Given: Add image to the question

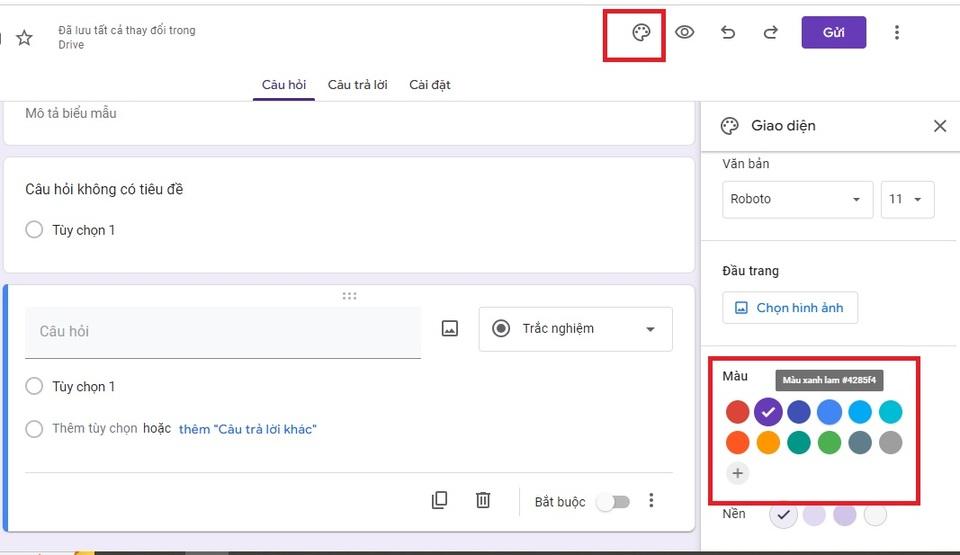Looking at the screenshot, I should click(450, 328).
